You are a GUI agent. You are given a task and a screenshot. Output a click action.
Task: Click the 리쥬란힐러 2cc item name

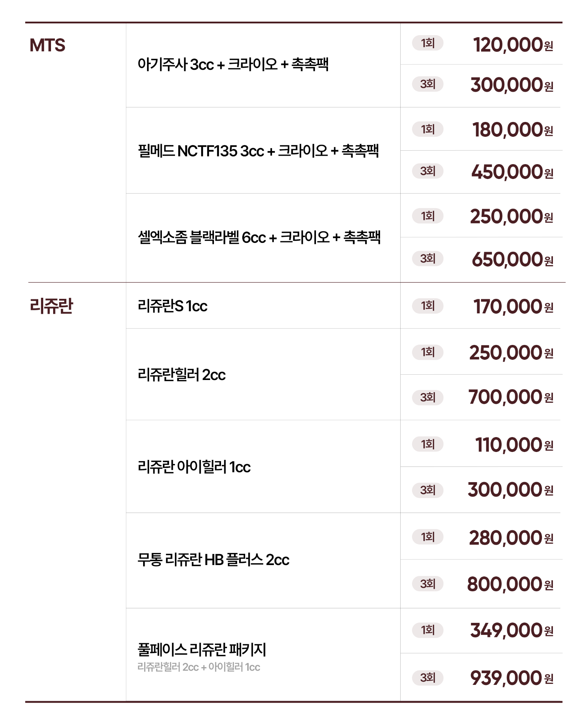(181, 375)
